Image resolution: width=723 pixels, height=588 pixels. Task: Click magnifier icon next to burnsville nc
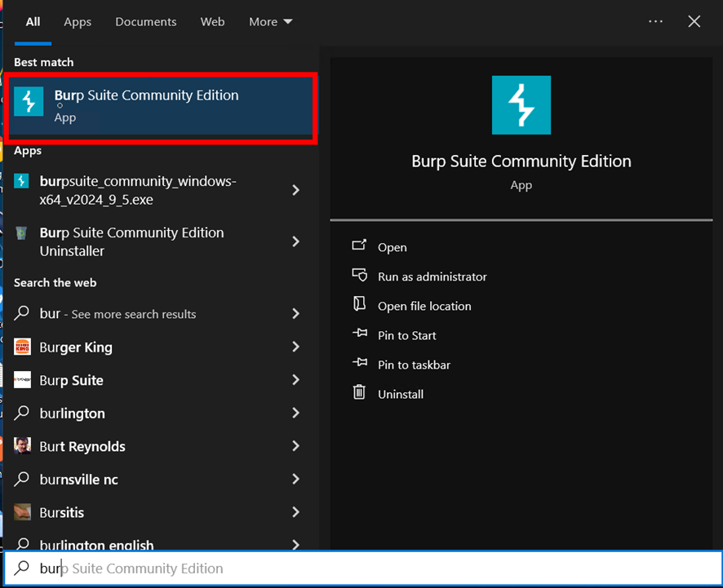click(x=22, y=480)
